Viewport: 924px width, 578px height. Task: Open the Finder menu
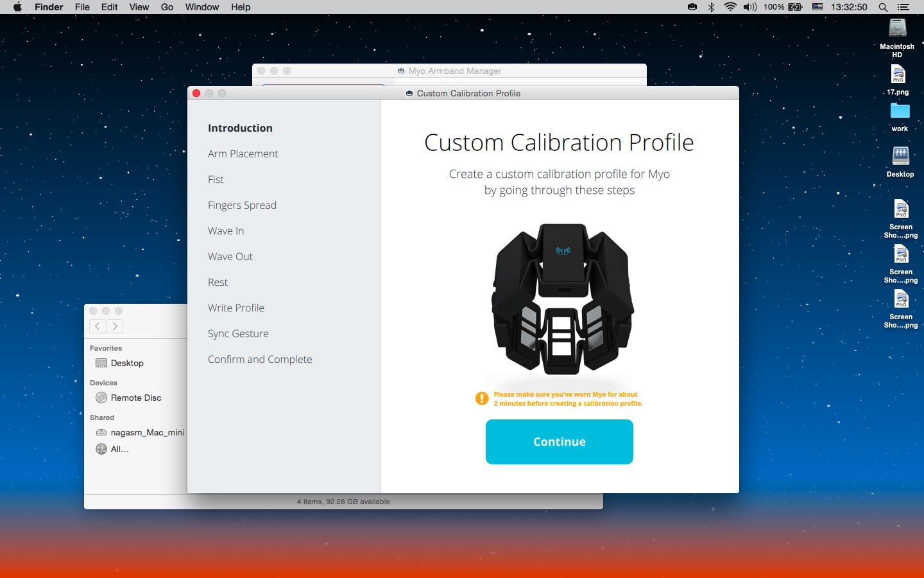point(49,7)
